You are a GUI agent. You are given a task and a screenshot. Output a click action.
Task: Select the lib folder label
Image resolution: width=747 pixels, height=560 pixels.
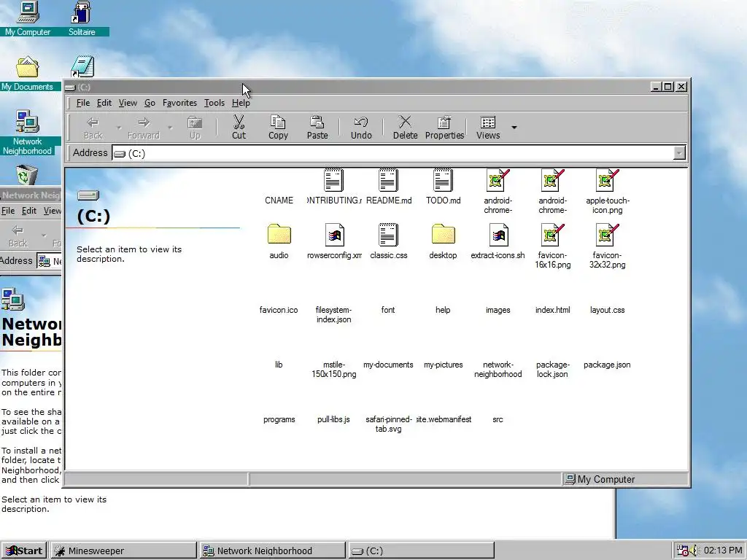[x=279, y=365]
